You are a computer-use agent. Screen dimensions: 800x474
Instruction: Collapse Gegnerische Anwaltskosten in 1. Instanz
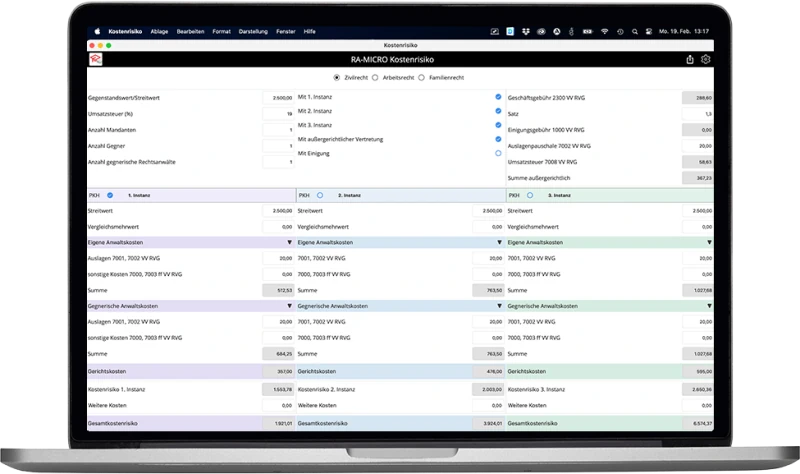click(x=289, y=306)
